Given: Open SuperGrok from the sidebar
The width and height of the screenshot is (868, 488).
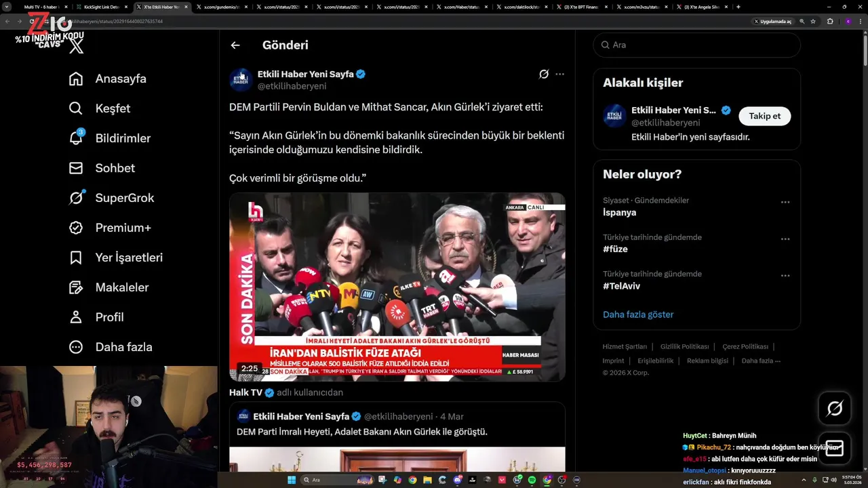Looking at the screenshot, I should (x=112, y=198).
